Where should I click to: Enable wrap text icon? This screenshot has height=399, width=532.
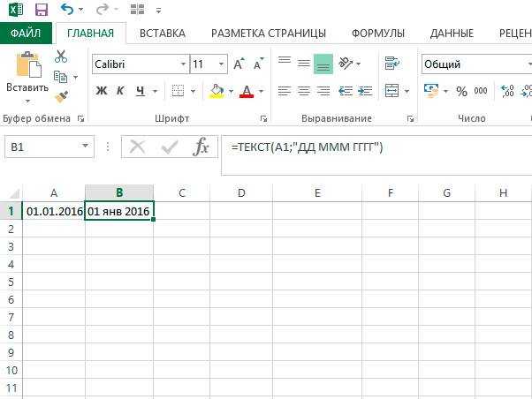(x=392, y=64)
